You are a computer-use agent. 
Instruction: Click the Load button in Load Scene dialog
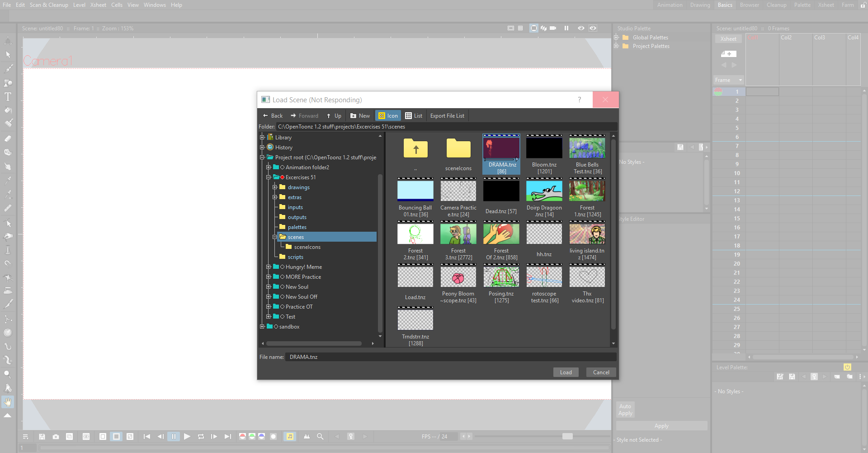566,372
